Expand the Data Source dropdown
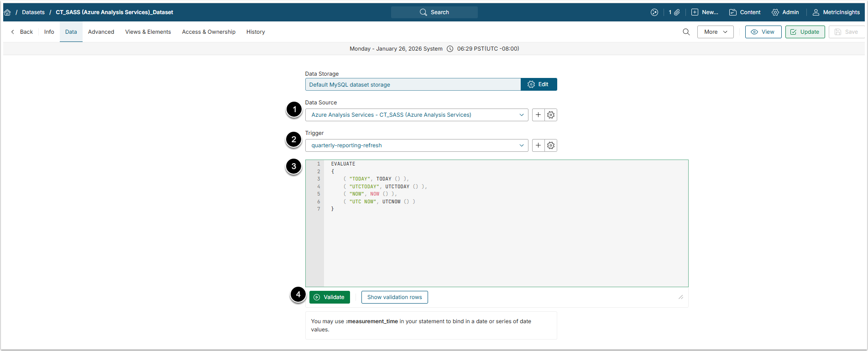 pyautogui.click(x=521, y=115)
